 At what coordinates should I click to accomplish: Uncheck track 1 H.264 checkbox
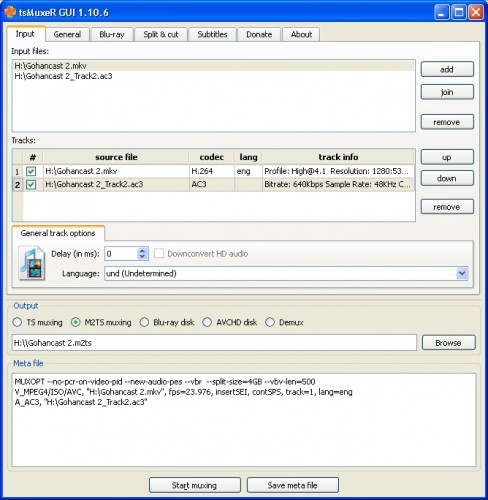click(x=31, y=171)
